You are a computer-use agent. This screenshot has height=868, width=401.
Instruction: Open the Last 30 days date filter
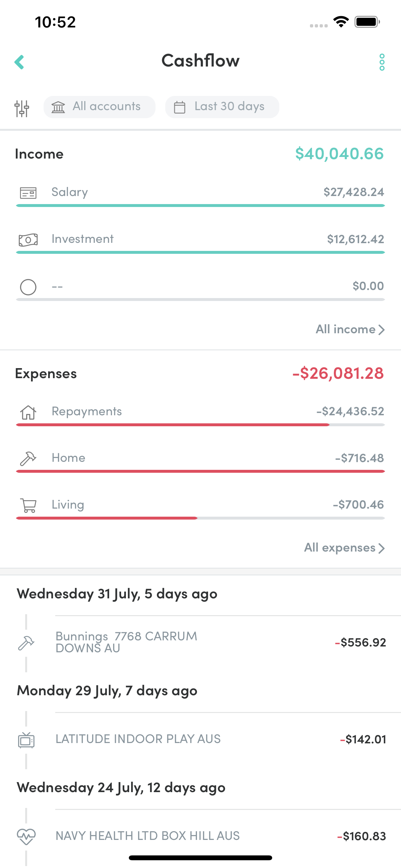pyautogui.click(x=222, y=107)
